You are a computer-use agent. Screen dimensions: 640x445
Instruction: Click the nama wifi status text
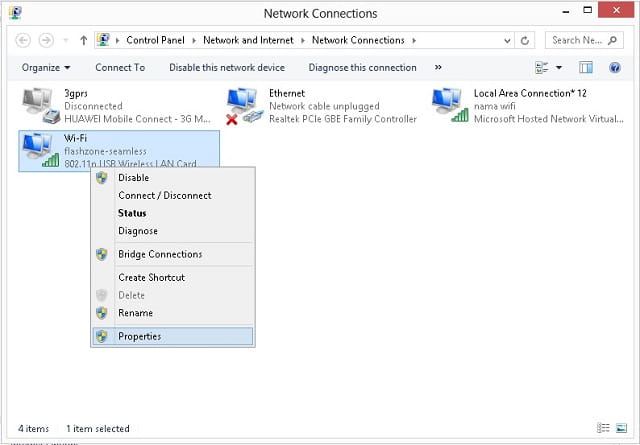(x=494, y=106)
